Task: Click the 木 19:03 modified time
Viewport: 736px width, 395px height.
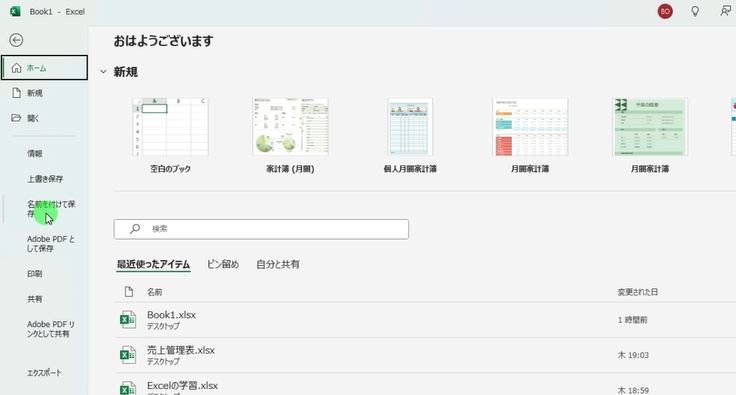Action: (x=633, y=355)
